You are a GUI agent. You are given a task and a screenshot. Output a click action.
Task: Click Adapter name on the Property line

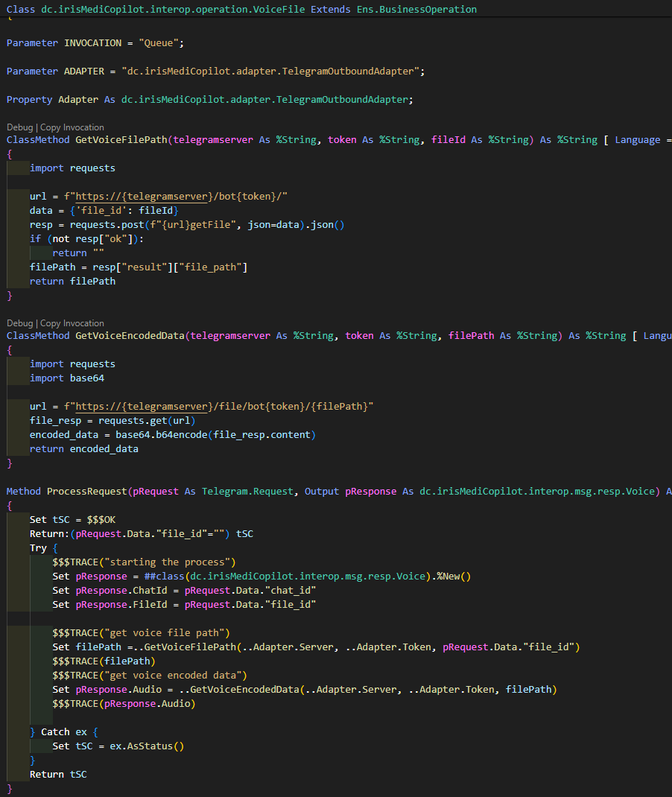[78, 100]
